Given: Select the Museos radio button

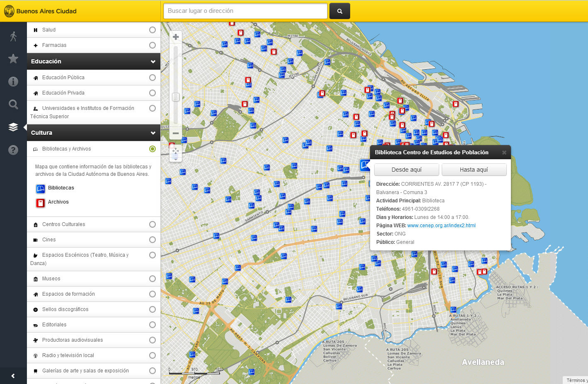Looking at the screenshot, I should click(152, 278).
